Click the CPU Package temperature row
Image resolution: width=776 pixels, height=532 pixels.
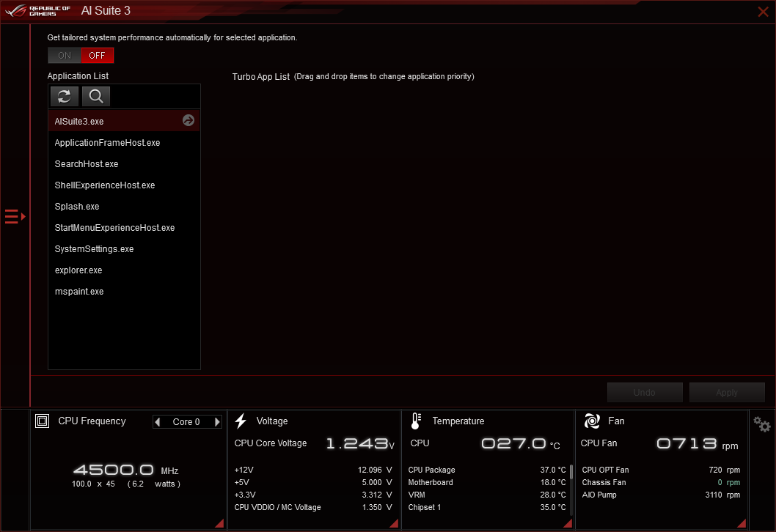pyautogui.click(x=487, y=470)
